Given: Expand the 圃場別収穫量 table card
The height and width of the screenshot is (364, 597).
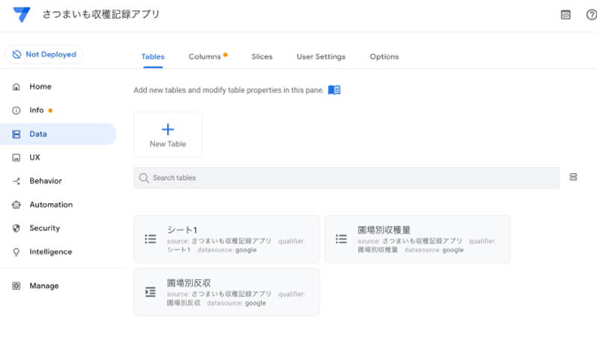Looking at the screenshot, I should tap(417, 239).
